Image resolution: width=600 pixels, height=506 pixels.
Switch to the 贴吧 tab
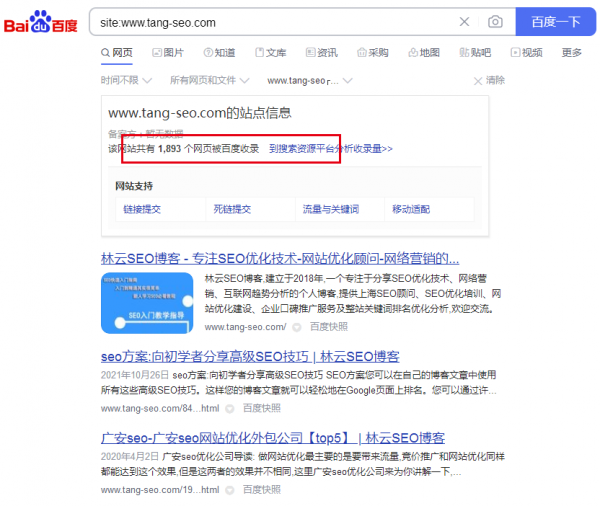pos(475,52)
